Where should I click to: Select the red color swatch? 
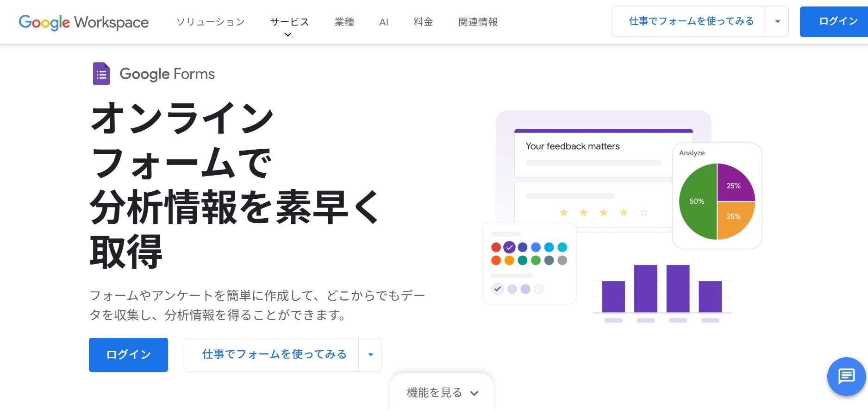[x=496, y=247]
